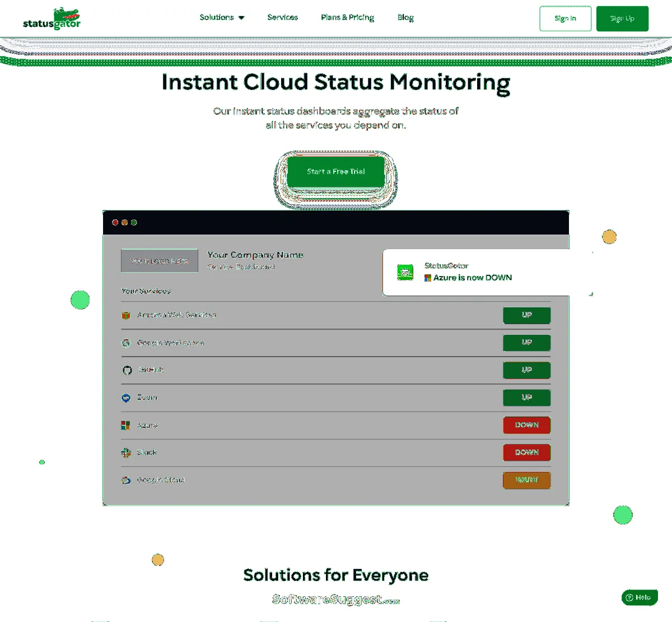Click the GitHub octocat icon

127,370
